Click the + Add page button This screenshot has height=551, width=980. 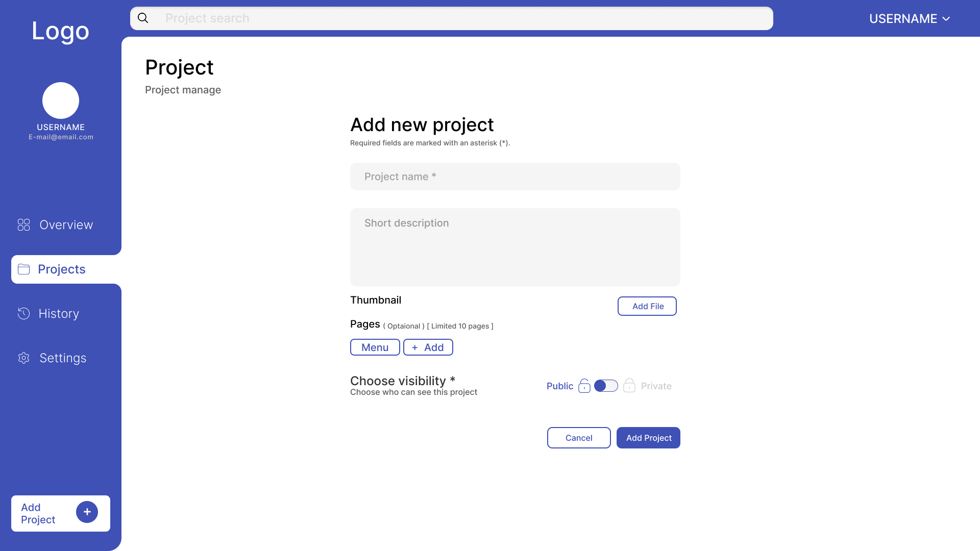(x=428, y=347)
